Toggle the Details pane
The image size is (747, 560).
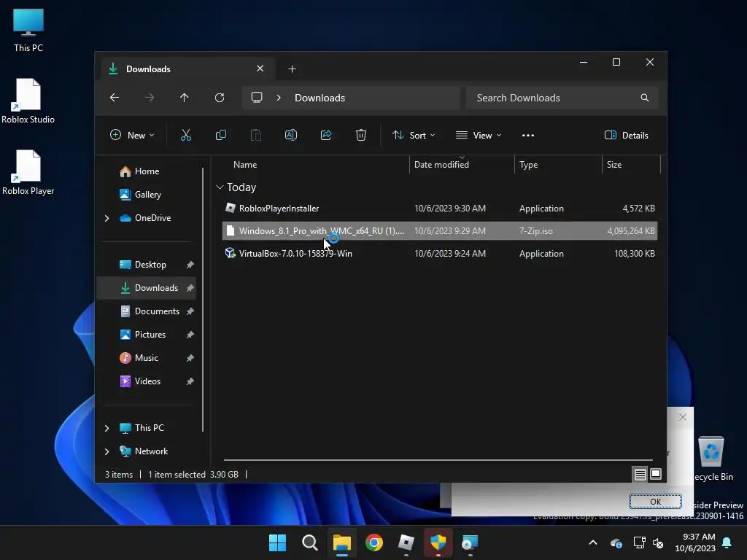[x=627, y=135]
